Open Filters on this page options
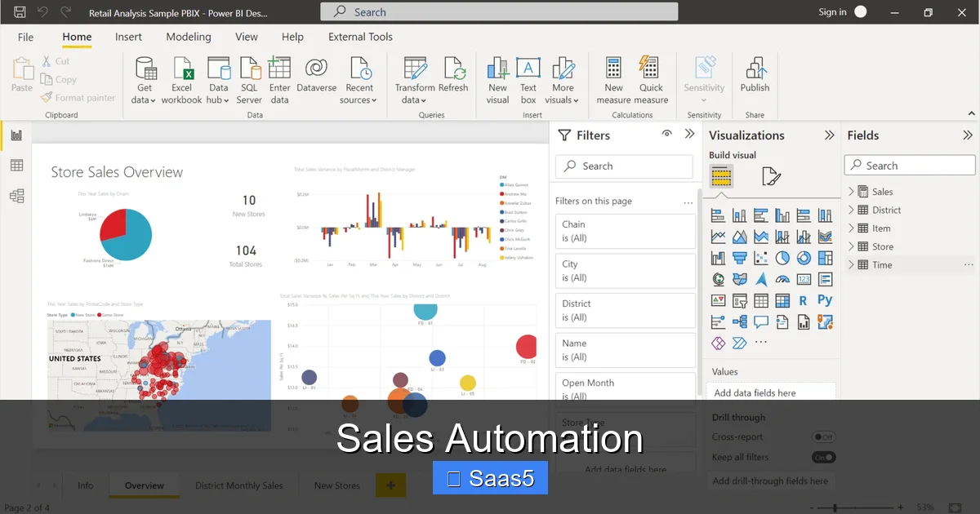980x514 pixels. coord(688,202)
